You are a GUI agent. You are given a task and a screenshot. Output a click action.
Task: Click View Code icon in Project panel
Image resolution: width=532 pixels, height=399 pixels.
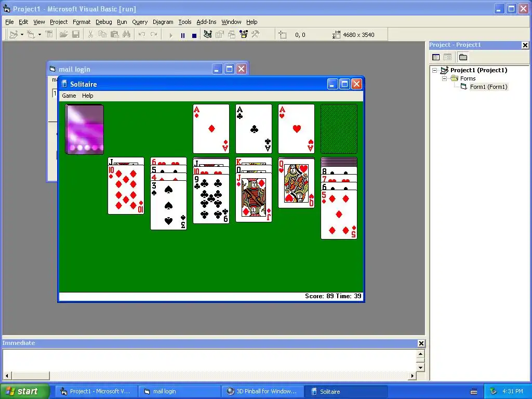(x=436, y=57)
